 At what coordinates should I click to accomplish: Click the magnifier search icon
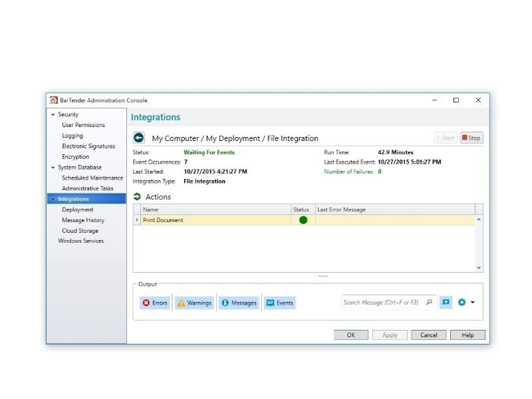(x=429, y=302)
